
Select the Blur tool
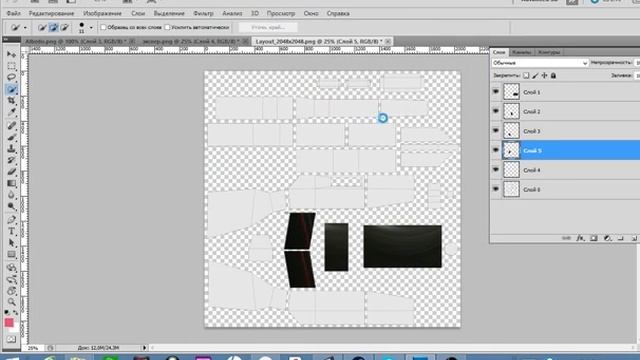pos(11,195)
